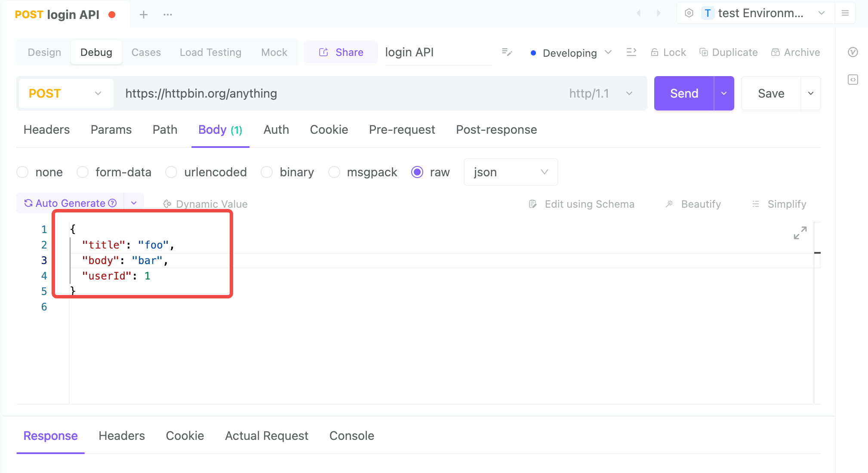Click the Duplicate API icon
868x473 pixels.
(704, 52)
